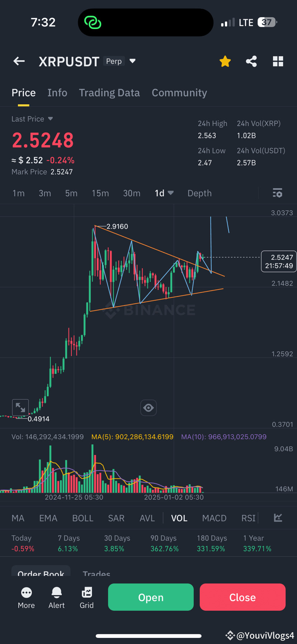Toggle the RSI sub-indicator
Viewport: 297px width, 644px height.
coord(248,518)
